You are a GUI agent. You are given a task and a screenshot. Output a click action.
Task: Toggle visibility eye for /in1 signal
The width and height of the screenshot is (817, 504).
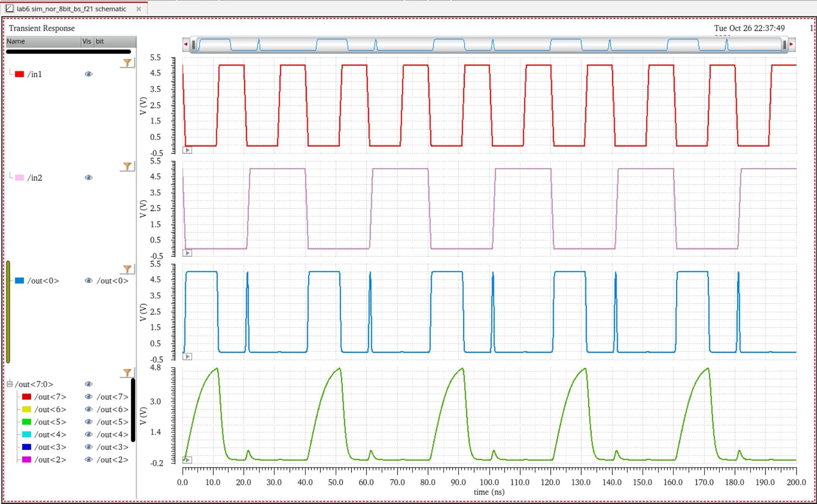[89, 74]
